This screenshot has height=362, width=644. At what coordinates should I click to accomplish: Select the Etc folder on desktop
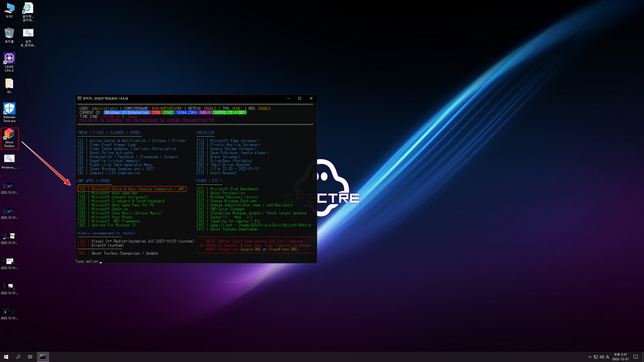click(x=9, y=86)
